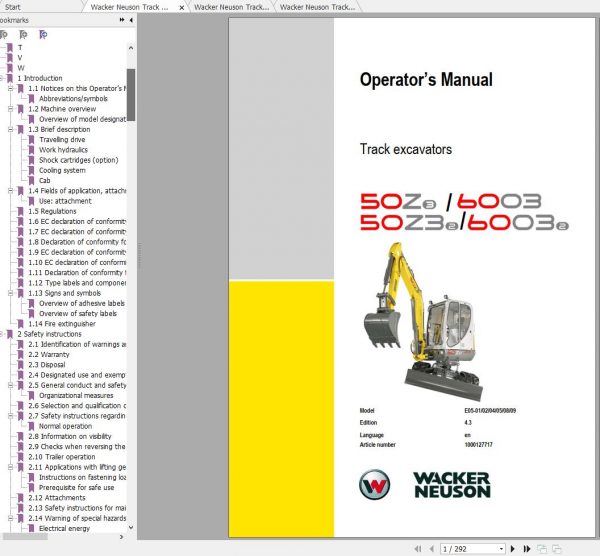Screen dimensions: 600x556
Task: Click the bookmarks vertical scrollbar thumb
Action: pyautogui.click(x=131, y=95)
